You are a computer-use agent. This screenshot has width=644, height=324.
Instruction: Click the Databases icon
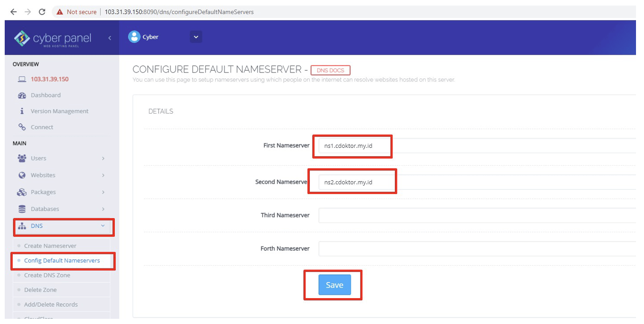point(22,209)
